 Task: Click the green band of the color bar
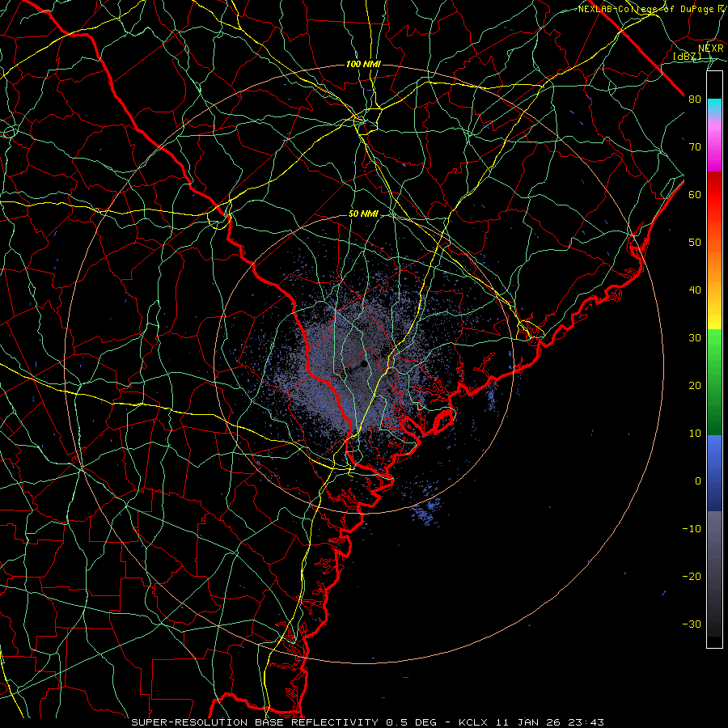tap(714, 382)
